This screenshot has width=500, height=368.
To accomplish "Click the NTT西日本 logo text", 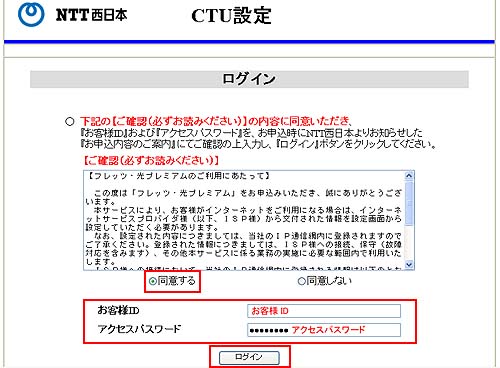I will pyautogui.click(x=91, y=15).
